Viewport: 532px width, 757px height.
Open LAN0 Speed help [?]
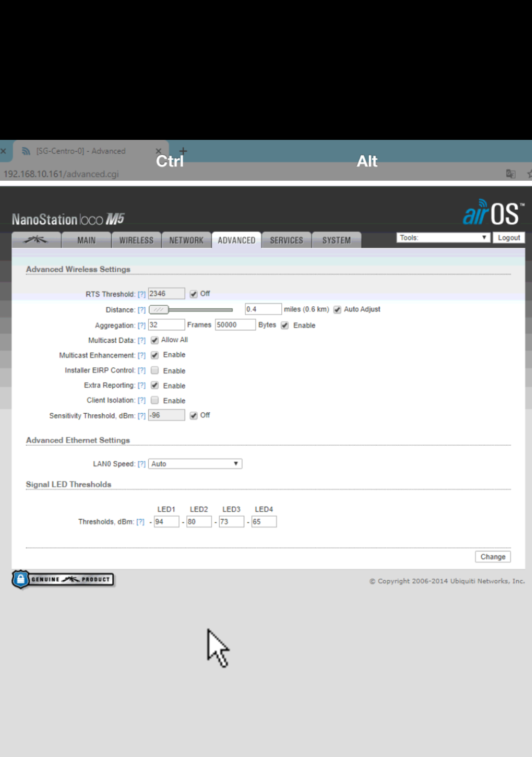[141, 464]
